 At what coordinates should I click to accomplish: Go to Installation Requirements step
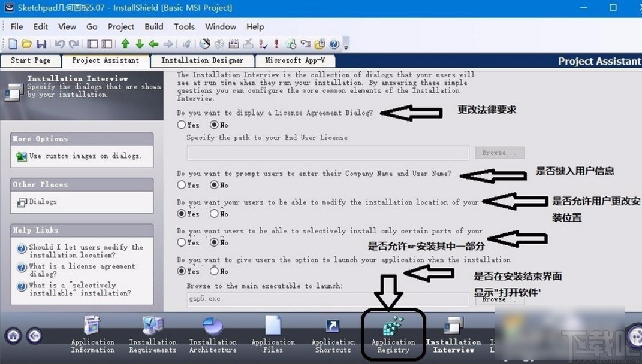point(153,333)
